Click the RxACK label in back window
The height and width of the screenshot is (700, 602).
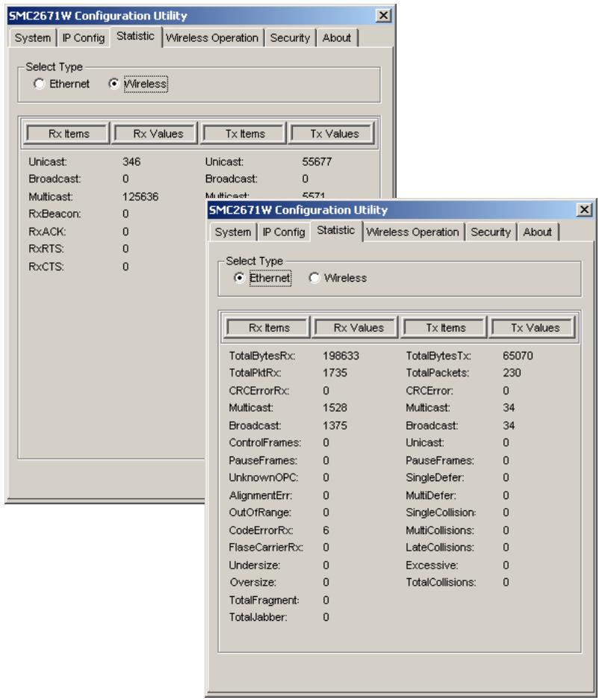point(47,232)
